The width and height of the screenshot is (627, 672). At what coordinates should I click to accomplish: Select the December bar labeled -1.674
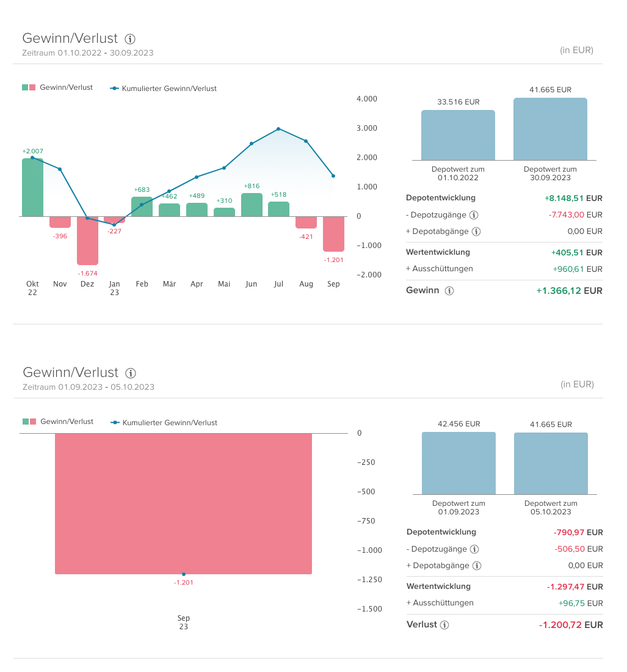coord(87,240)
